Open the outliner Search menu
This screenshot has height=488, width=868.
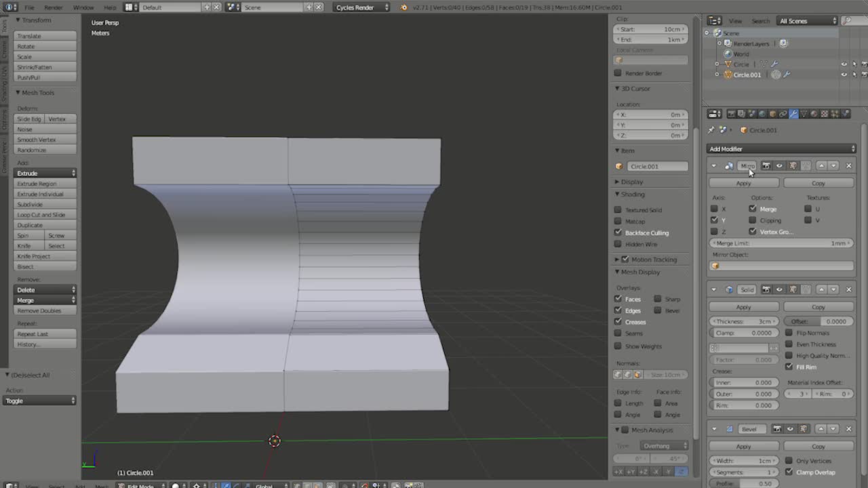pyautogui.click(x=760, y=21)
